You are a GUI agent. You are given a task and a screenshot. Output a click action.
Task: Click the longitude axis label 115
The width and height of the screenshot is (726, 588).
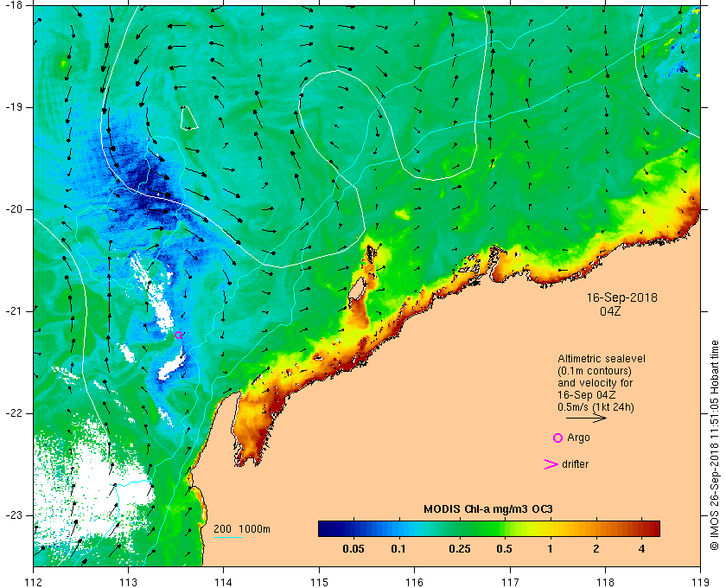(319, 583)
